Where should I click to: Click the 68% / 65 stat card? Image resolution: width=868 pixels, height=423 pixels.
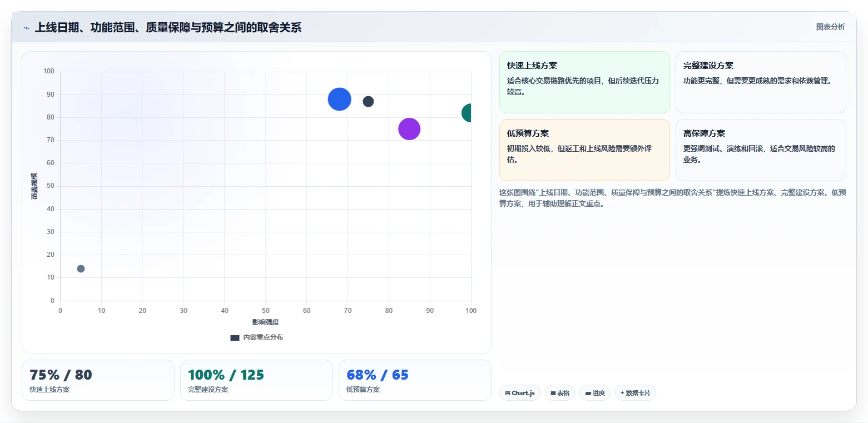[415, 380]
